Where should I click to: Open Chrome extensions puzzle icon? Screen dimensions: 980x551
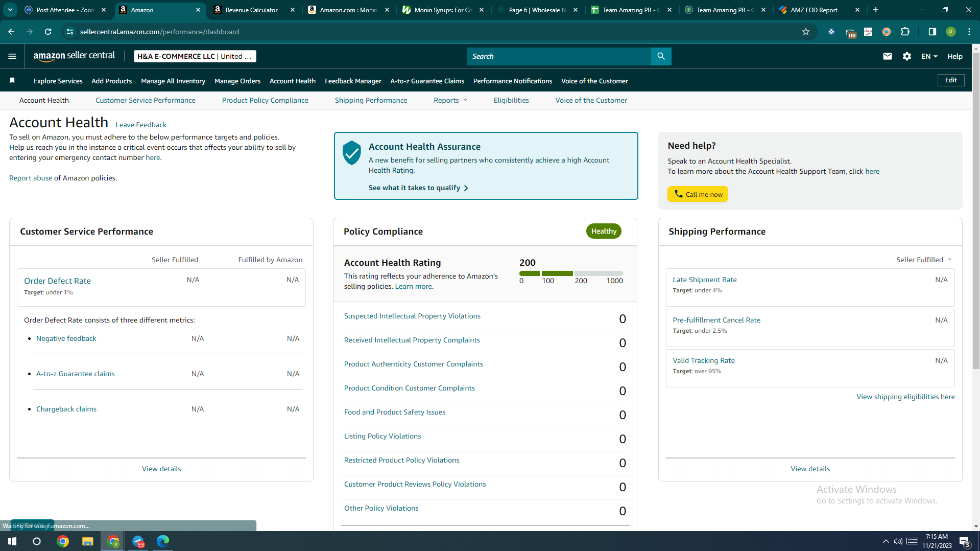[905, 32]
